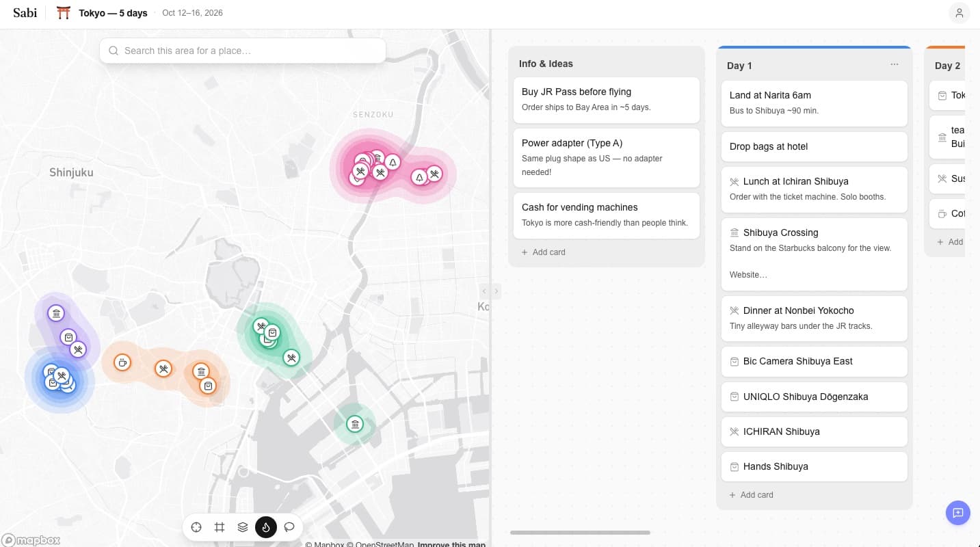This screenshot has height=547, width=980.
Task: Click shopping icon on Bic Camera card
Action: pyautogui.click(x=734, y=362)
